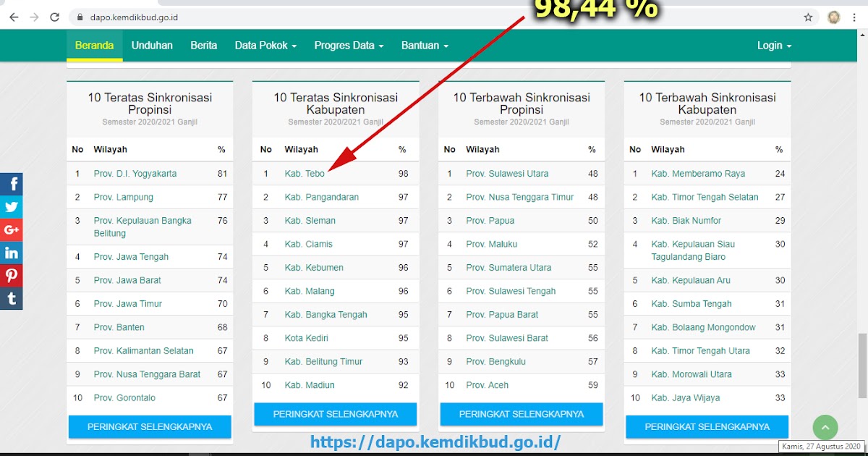Click the LinkedIn sidebar icon
The height and width of the screenshot is (456, 868).
pyautogui.click(x=12, y=253)
